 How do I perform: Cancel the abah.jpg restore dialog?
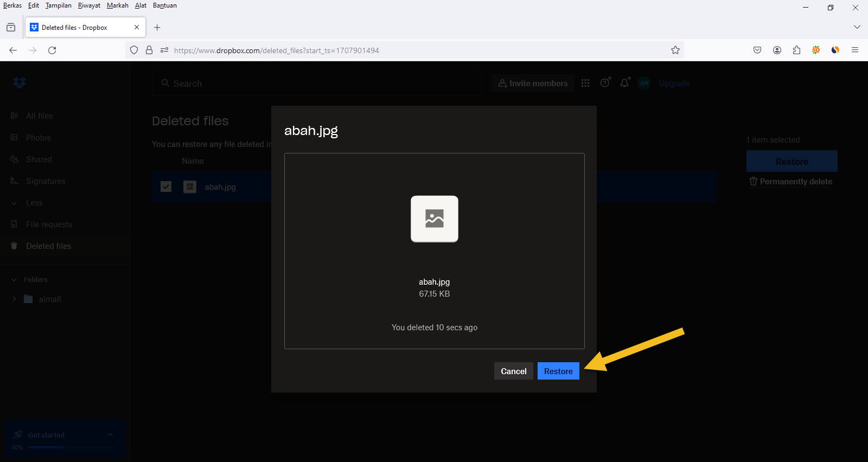pos(513,371)
